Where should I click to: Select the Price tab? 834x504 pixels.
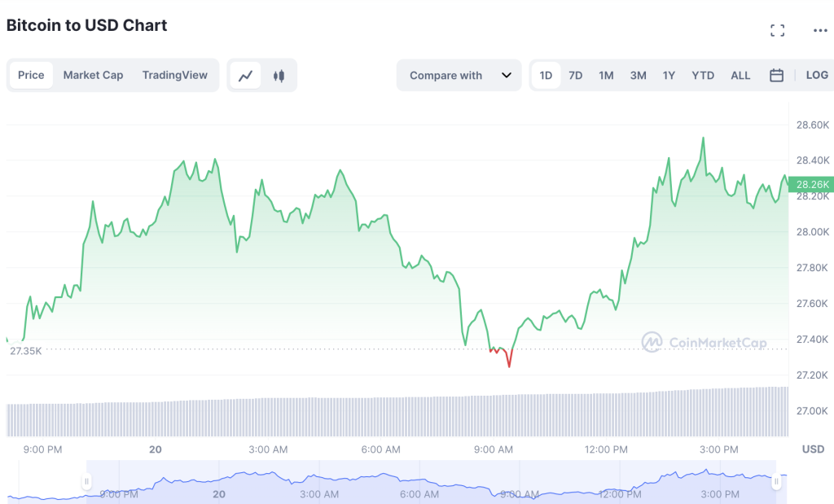point(31,75)
